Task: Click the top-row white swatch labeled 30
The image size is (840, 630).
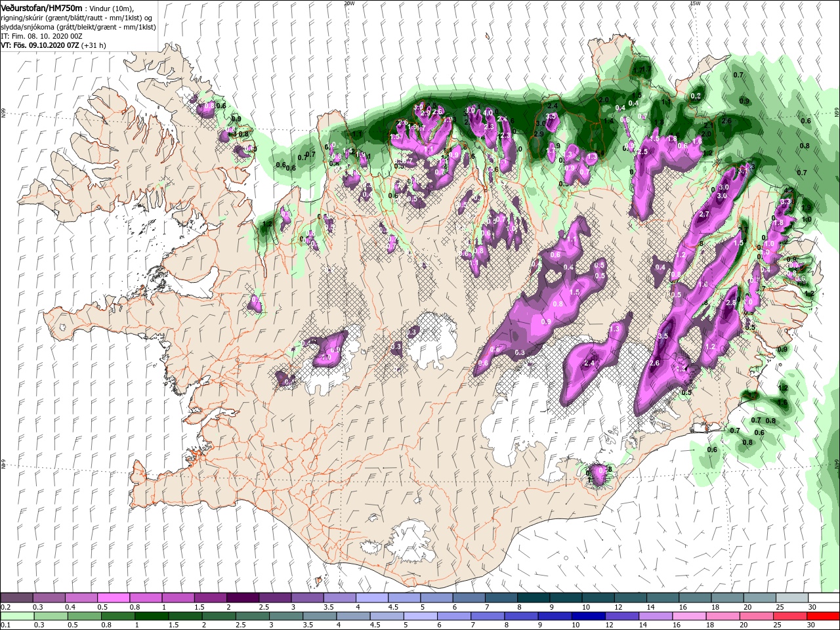Action: point(824,598)
